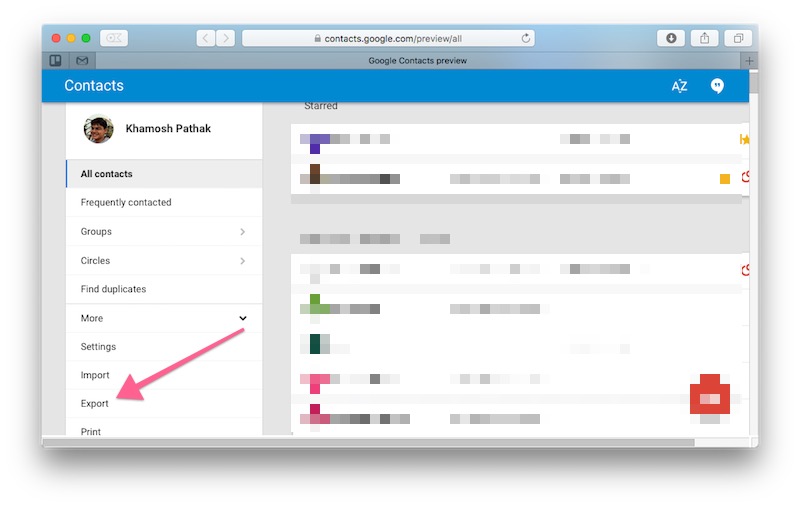This screenshot has height=507, width=800.
Task: Click Safari's downloads icon
Action: pyautogui.click(x=671, y=38)
